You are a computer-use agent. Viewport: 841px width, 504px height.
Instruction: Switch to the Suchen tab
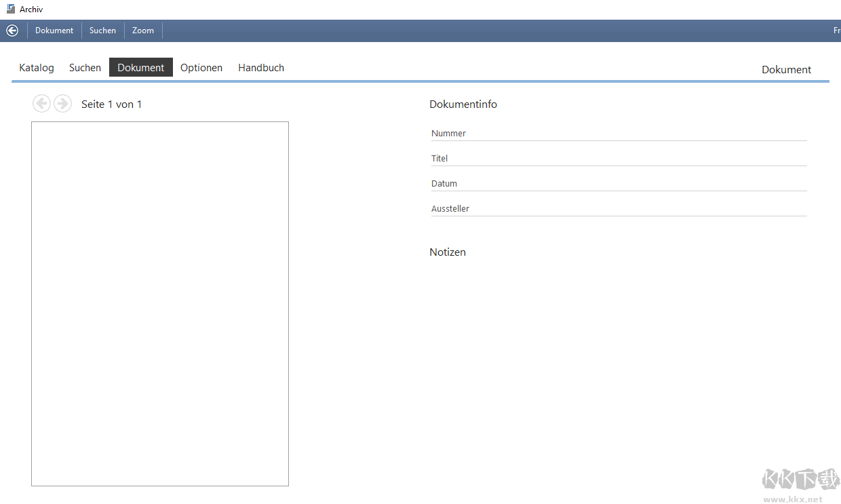(85, 67)
